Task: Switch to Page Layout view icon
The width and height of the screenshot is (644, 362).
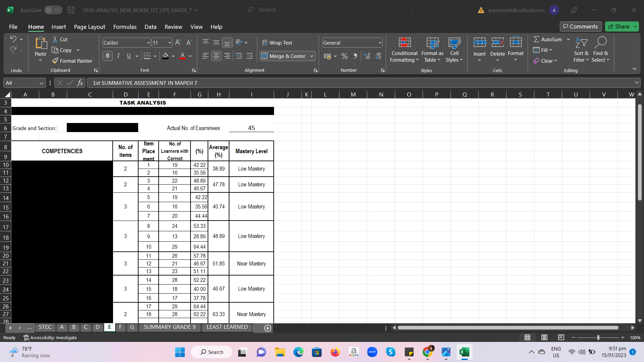Action: [544, 338]
